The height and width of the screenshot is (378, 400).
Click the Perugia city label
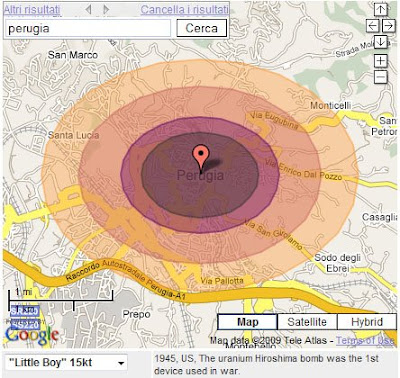point(200,175)
